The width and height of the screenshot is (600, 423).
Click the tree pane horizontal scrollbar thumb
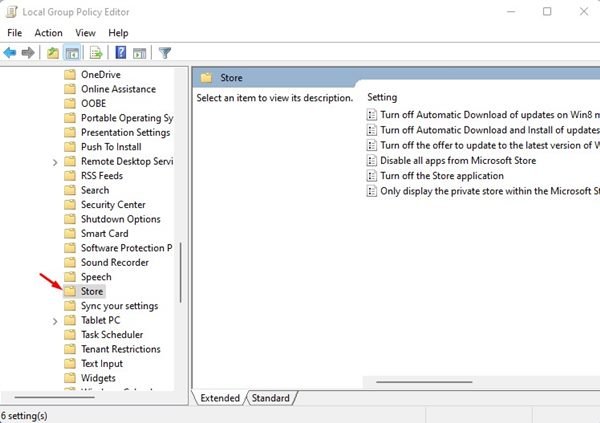coord(54,397)
